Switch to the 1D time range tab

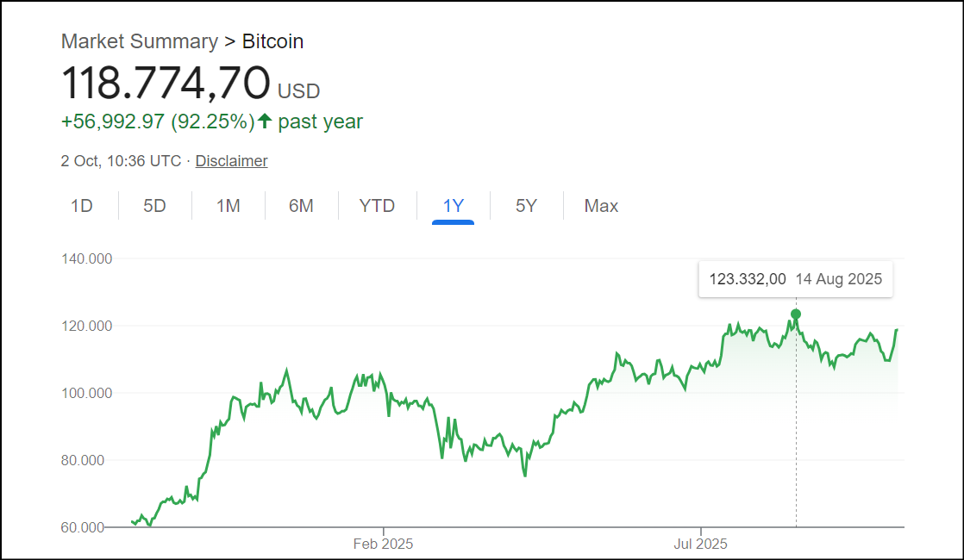click(81, 206)
